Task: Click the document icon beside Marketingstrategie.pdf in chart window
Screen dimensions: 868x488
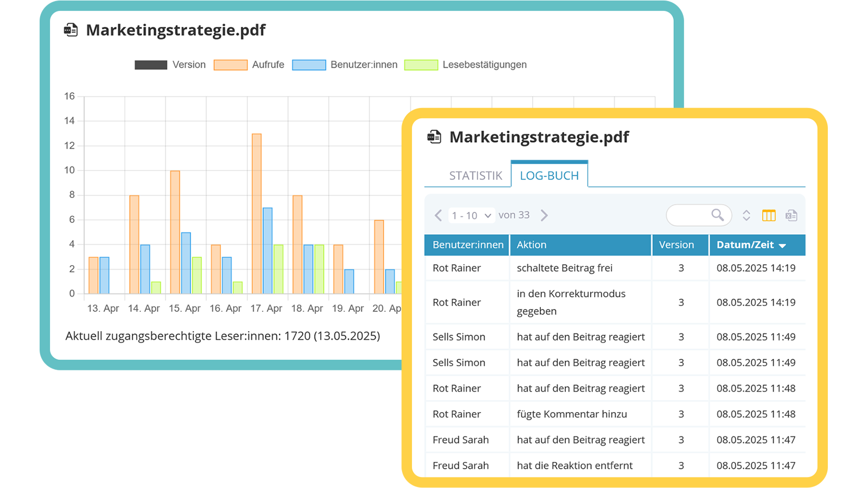Action: 71,30
